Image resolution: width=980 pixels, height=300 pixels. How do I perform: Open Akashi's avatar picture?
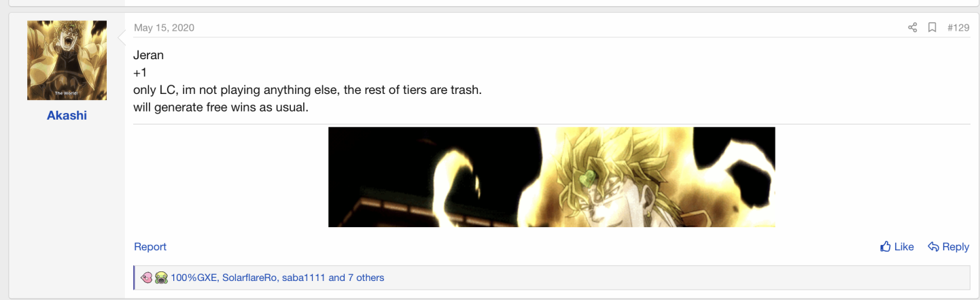(x=67, y=61)
